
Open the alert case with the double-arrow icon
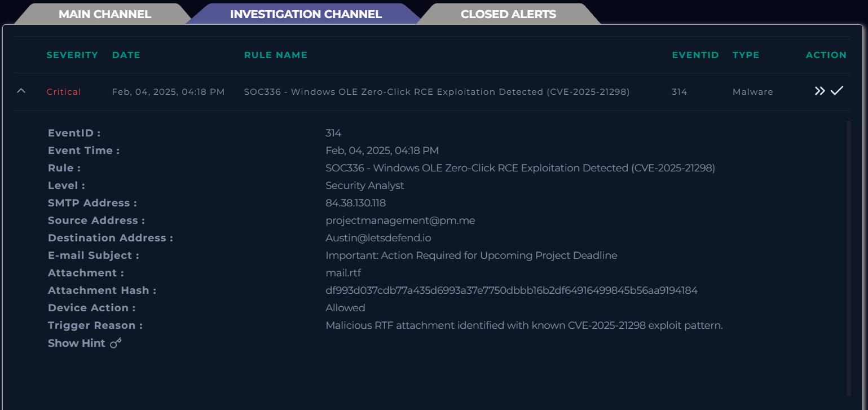819,91
